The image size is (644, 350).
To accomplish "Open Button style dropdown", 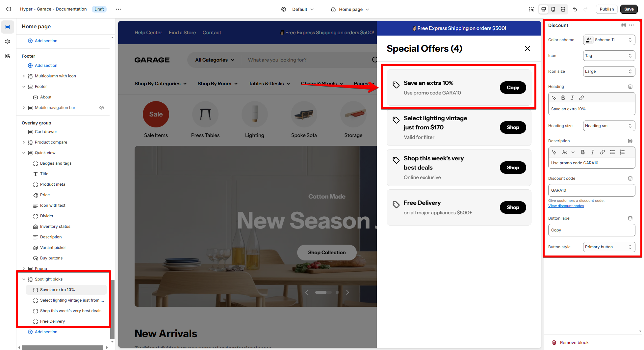I will [x=609, y=247].
